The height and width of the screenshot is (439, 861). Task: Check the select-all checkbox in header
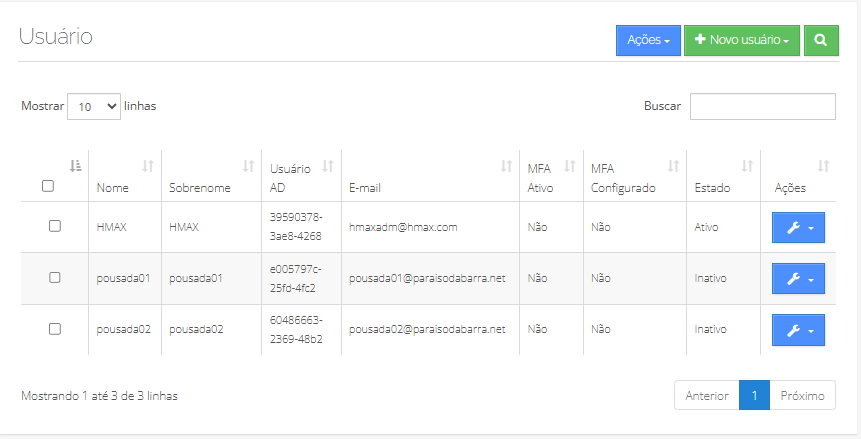pyautogui.click(x=47, y=186)
